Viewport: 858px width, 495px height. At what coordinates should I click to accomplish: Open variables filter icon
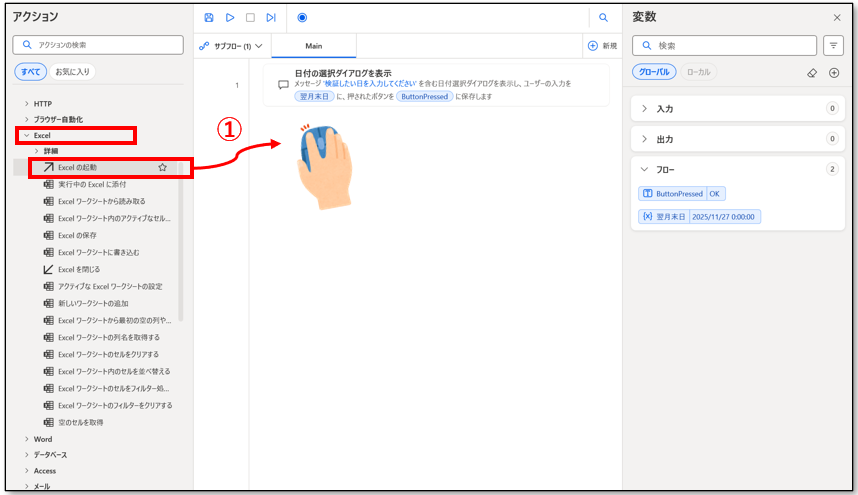coord(833,45)
